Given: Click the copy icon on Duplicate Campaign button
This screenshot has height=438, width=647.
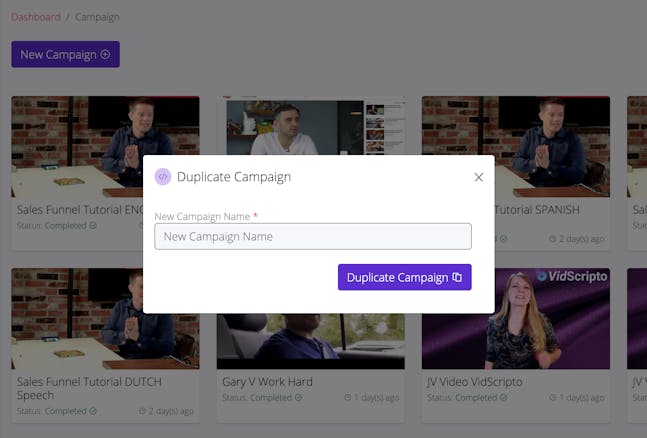Looking at the screenshot, I should (x=457, y=278).
